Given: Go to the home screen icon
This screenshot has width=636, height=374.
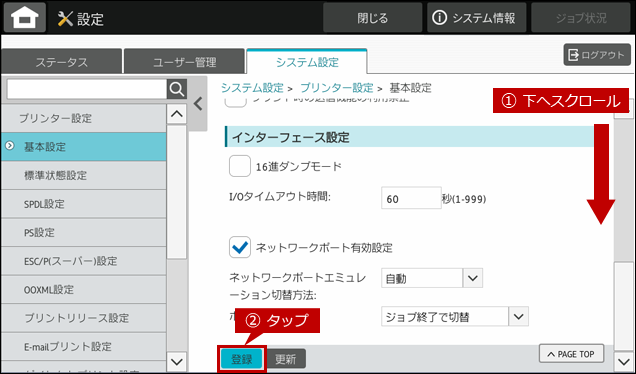Looking at the screenshot, I should click(x=25, y=18).
